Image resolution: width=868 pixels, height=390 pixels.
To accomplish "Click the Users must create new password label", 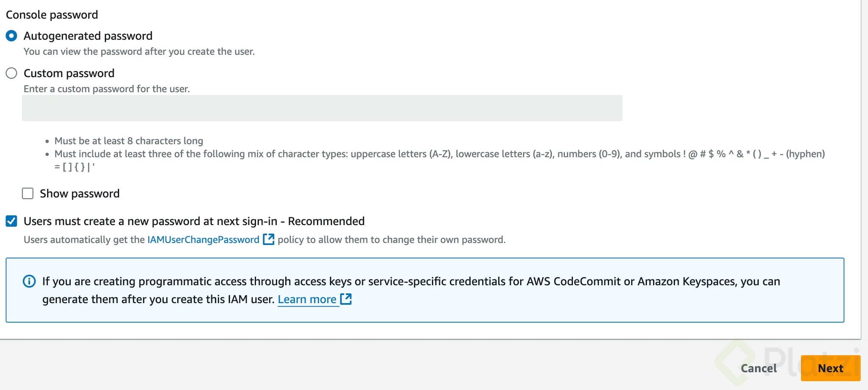I will (x=194, y=221).
